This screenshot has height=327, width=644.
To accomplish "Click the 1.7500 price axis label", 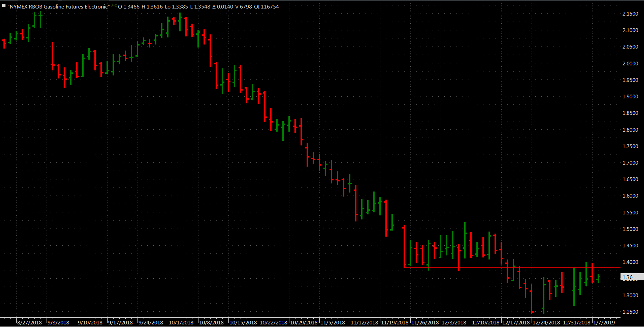I will pos(630,146).
